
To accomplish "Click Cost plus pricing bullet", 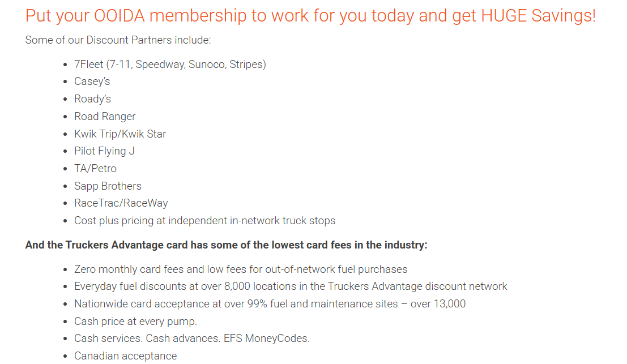I will (x=204, y=221).
